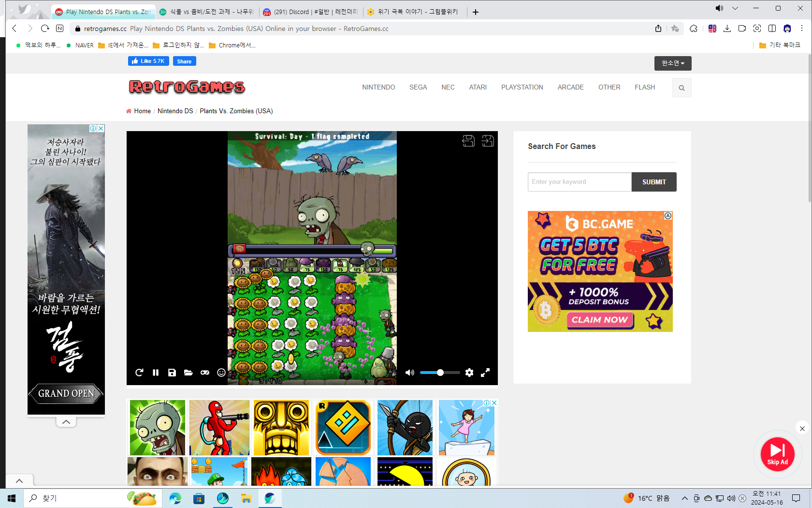The width and height of the screenshot is (812, 508).
Task: Go back with the browser back arrow
Action: pos(14,29)
